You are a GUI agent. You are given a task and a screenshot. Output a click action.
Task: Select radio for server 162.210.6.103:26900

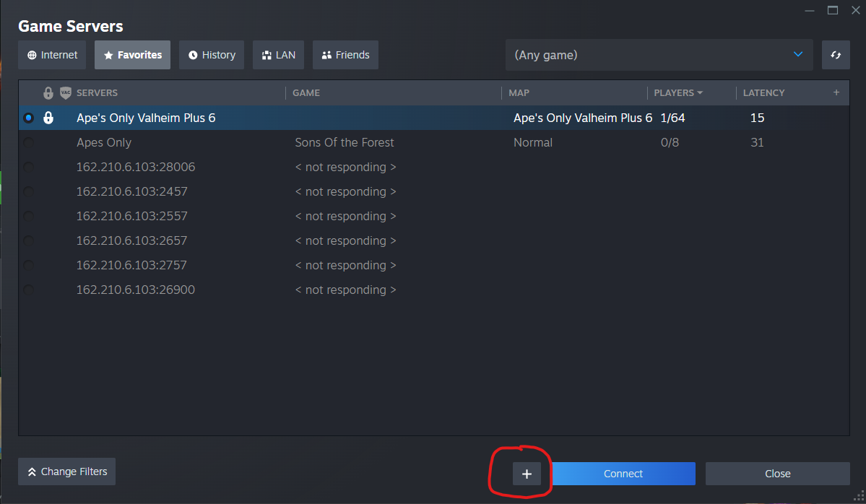pyautogui.click(x=28, y=290)
